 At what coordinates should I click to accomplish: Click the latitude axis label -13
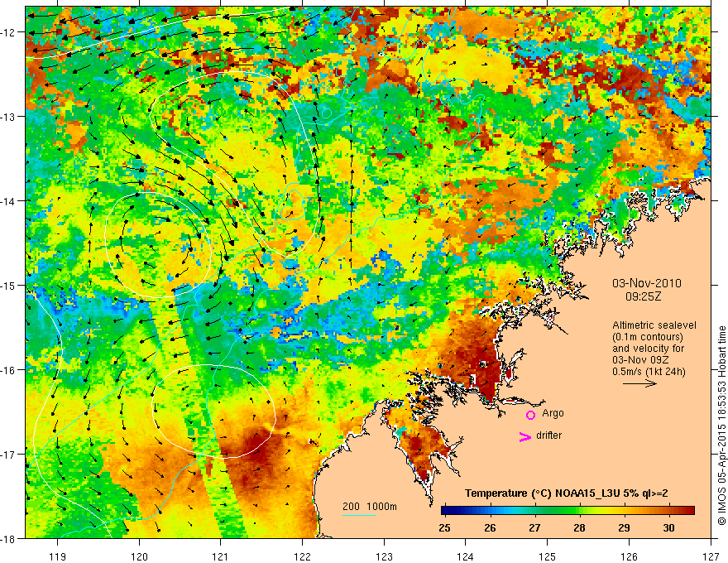pos(8,117)
